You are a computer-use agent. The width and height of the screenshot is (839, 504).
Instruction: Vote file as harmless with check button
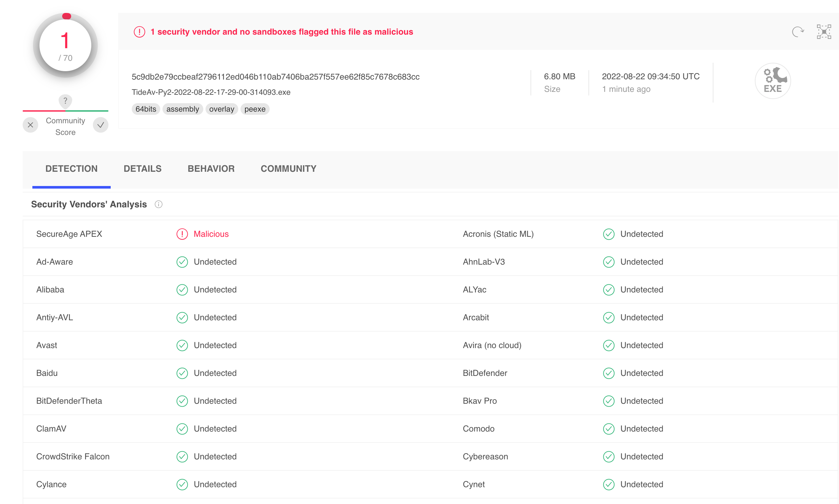click(x=101, y=125)
